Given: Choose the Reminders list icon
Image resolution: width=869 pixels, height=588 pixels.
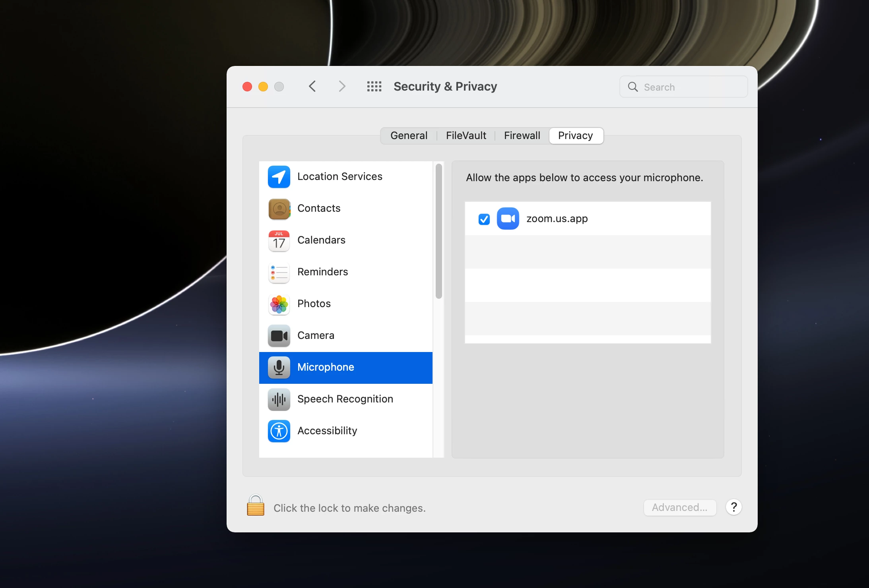Looking at the screenshot, I should [x=279, y=272].
